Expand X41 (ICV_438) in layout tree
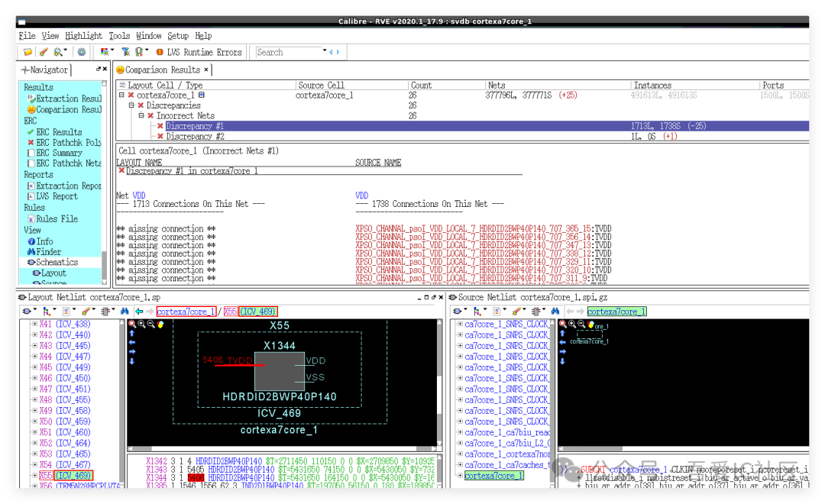This screenshot has height=504, width=825. coord(34,324)
